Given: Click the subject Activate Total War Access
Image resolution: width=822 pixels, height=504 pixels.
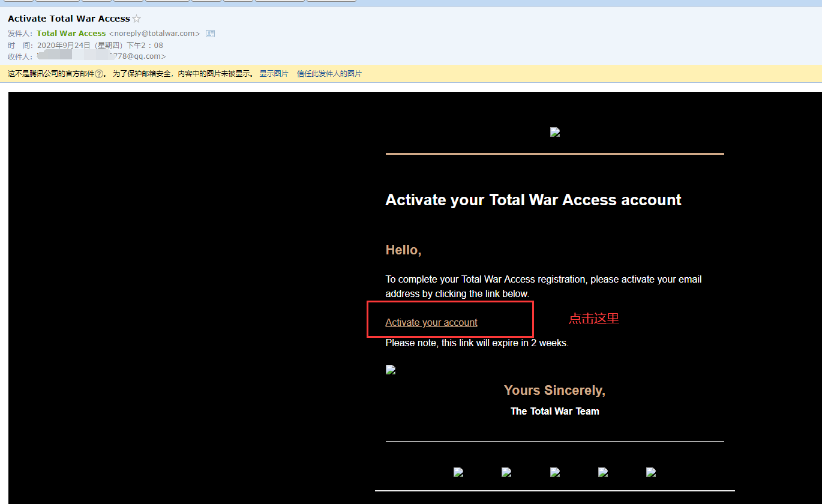Looking at the screenshot, I should coord(69,19).
